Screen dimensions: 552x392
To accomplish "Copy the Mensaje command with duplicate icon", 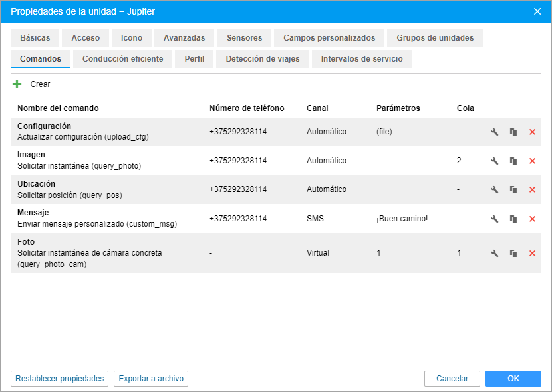I will point(513,219).
